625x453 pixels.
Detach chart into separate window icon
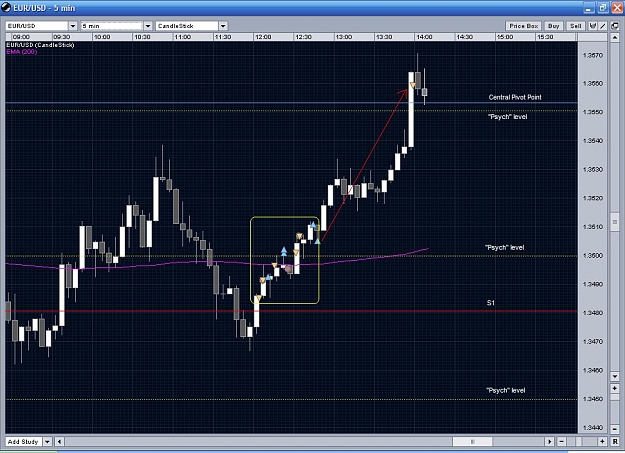click(614, 26)
